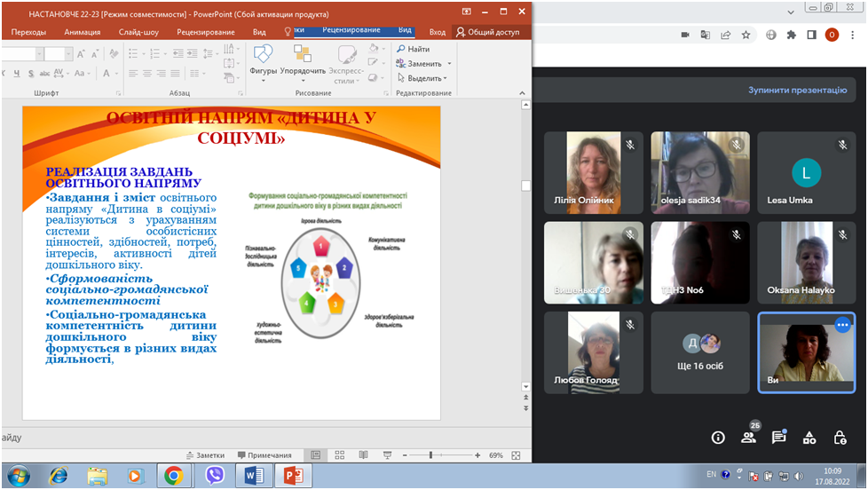Image resolution: width=868 pixels, height=490 pixels.
Task: Open Meet host controls lock icon
Action: tap(840, 438)
